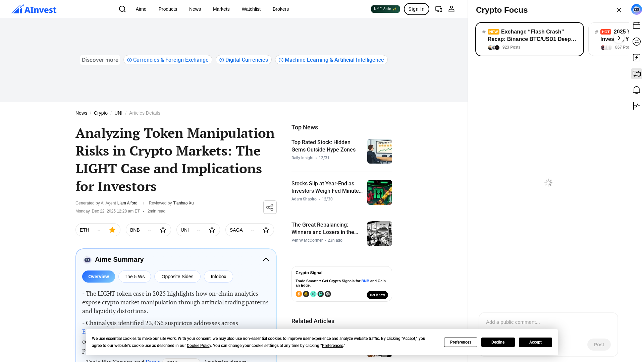Open the Aime robot assistant icon
Screen dimensions: 644x362
point(636,9)
